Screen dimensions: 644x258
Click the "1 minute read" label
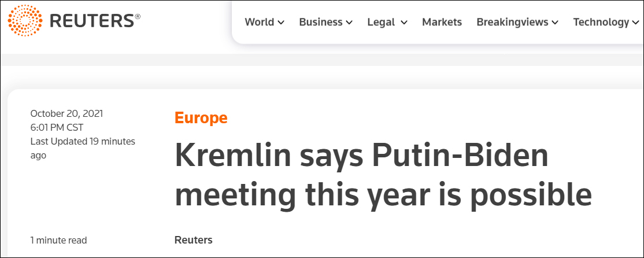coord(58,239)
